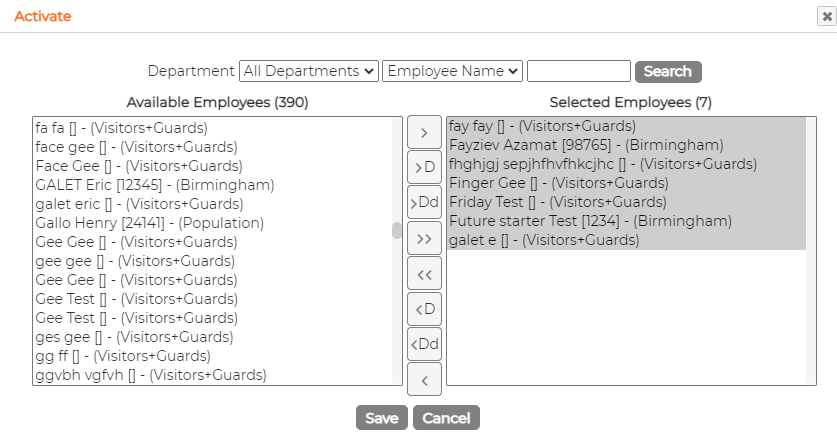
Task: Close the Activate dialog with X
Action: (826, 16)
